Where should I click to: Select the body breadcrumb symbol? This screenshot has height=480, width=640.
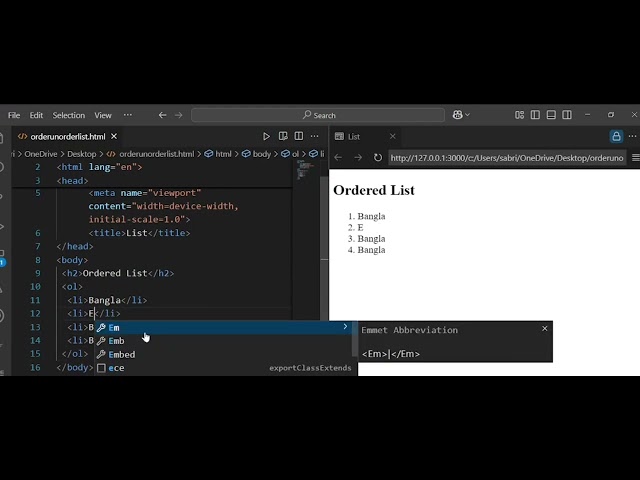pyautogui.click(x=262, y=154)
